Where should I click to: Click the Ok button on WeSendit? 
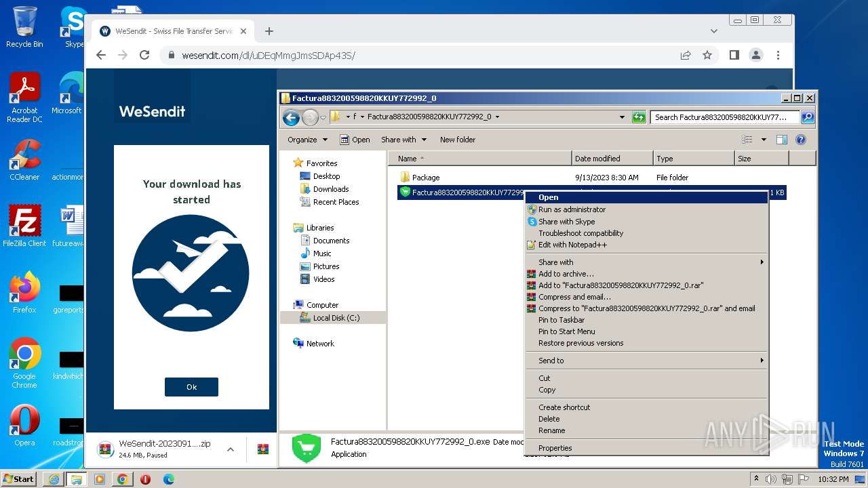click(191, 387)
